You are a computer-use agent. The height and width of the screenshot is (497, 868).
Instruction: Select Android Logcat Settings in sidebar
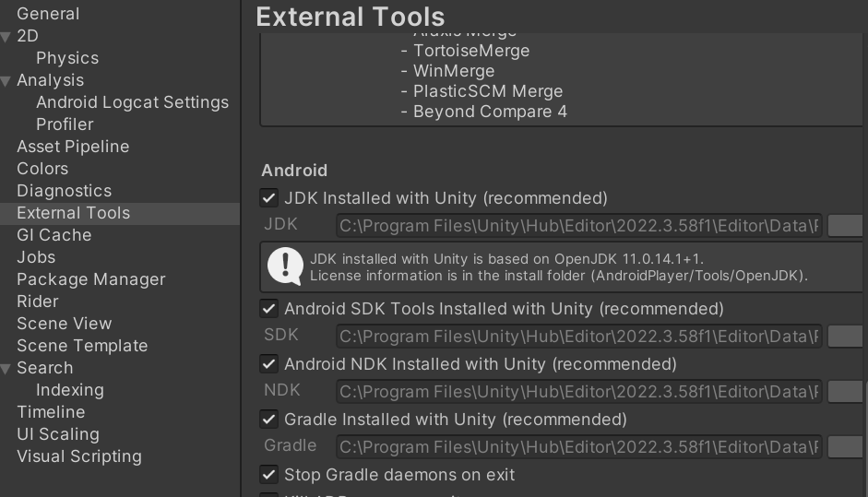tap(132, 102)
